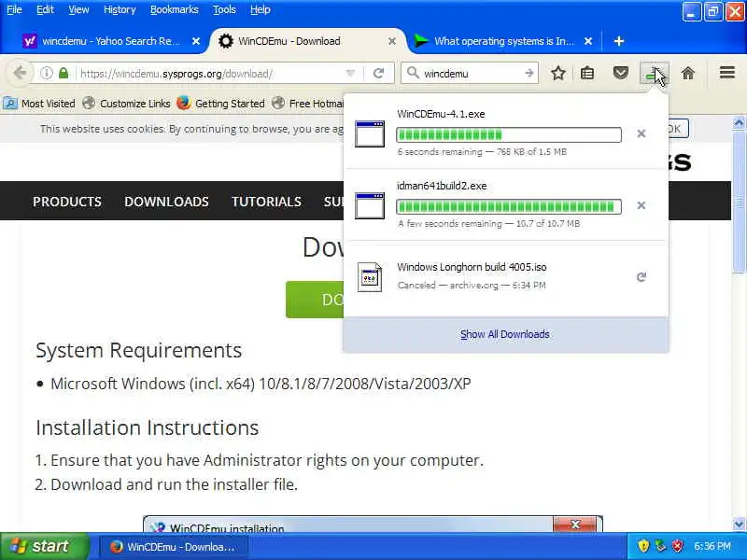This screenshot has width=747, height=560.
Task: Open the View menu
Action: 78,9
